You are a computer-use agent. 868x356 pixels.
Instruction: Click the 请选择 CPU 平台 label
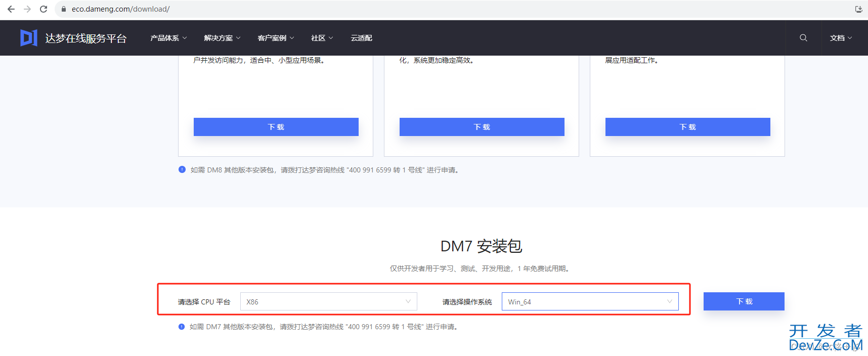coord(204,302)
